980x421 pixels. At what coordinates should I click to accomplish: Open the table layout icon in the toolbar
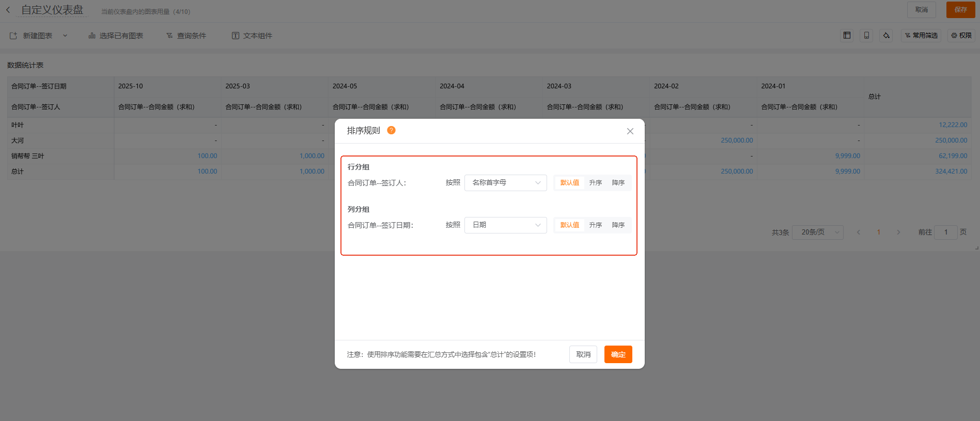(847, 36)
